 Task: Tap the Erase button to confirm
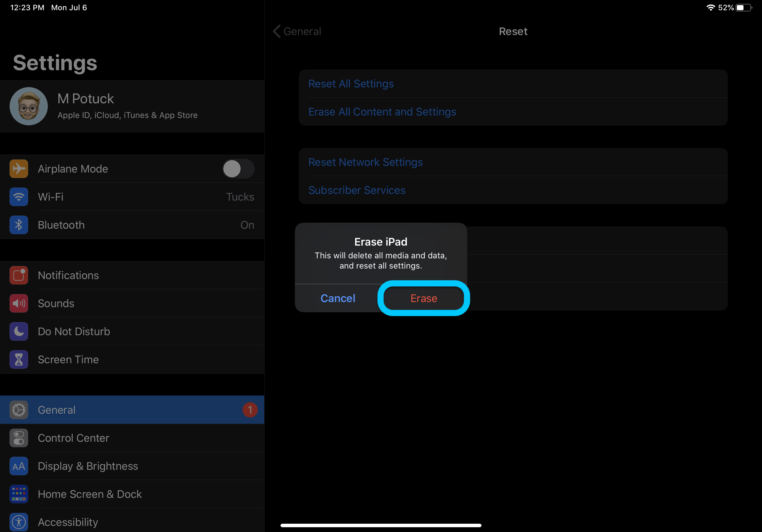423,298
